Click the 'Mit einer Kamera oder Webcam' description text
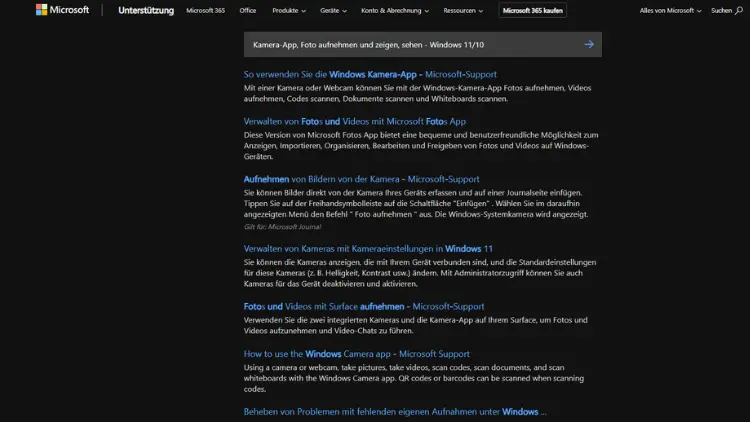This screenshot has width=750, height=422. coord(418,93)
